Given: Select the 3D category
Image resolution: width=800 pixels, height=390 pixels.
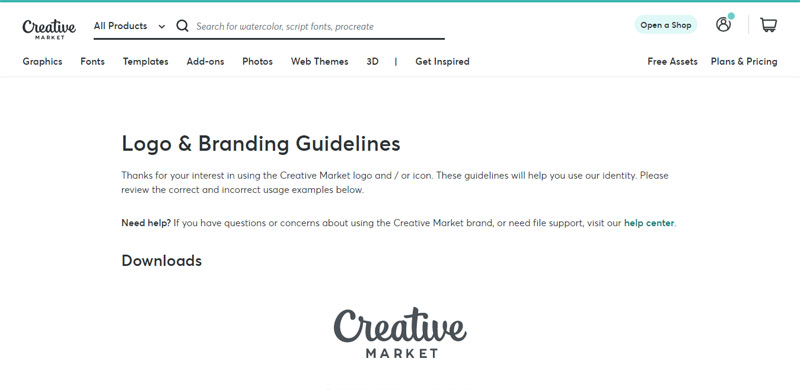Looking at the screenshot, I should 372,61.
